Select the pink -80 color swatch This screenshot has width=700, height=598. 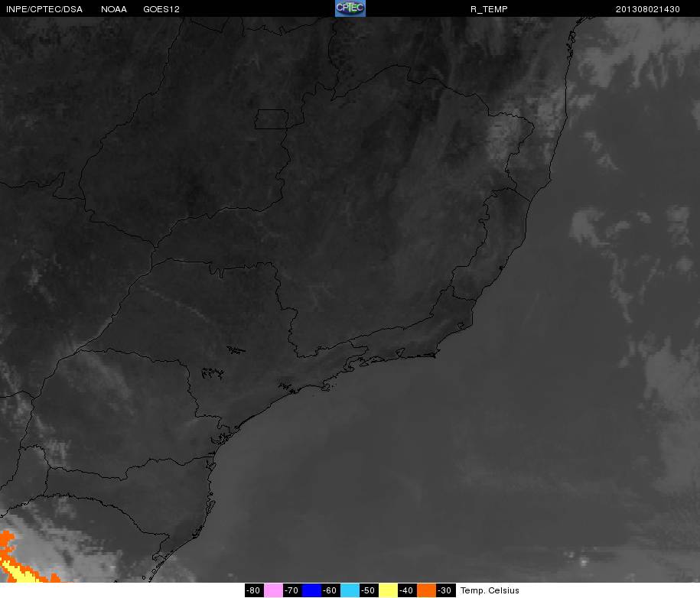[273, 590]
